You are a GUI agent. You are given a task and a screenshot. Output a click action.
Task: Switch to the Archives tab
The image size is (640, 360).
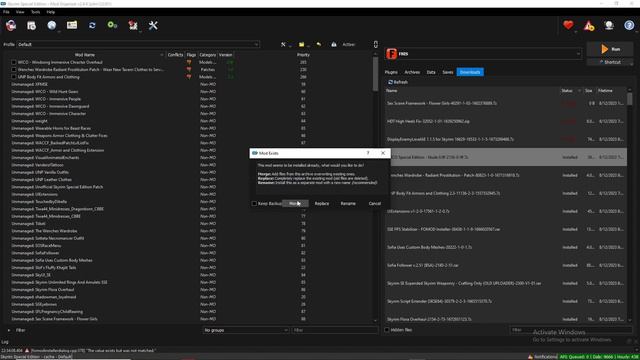point(412,72)
